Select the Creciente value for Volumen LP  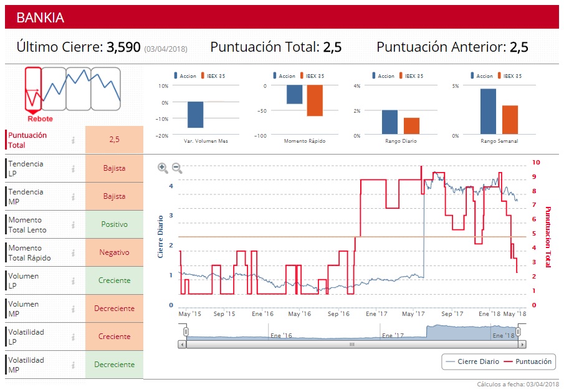click(x=115, y=280)
